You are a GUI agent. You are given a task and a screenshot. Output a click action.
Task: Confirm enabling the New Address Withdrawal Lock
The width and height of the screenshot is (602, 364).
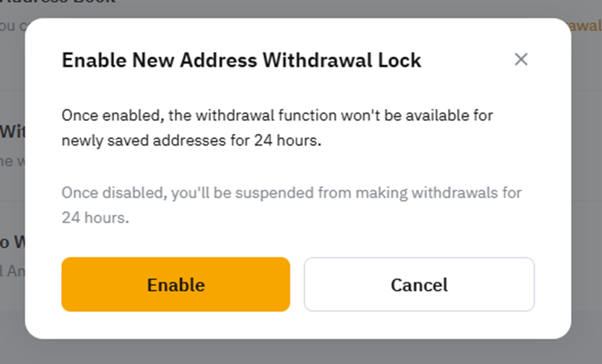click(175, 284)
